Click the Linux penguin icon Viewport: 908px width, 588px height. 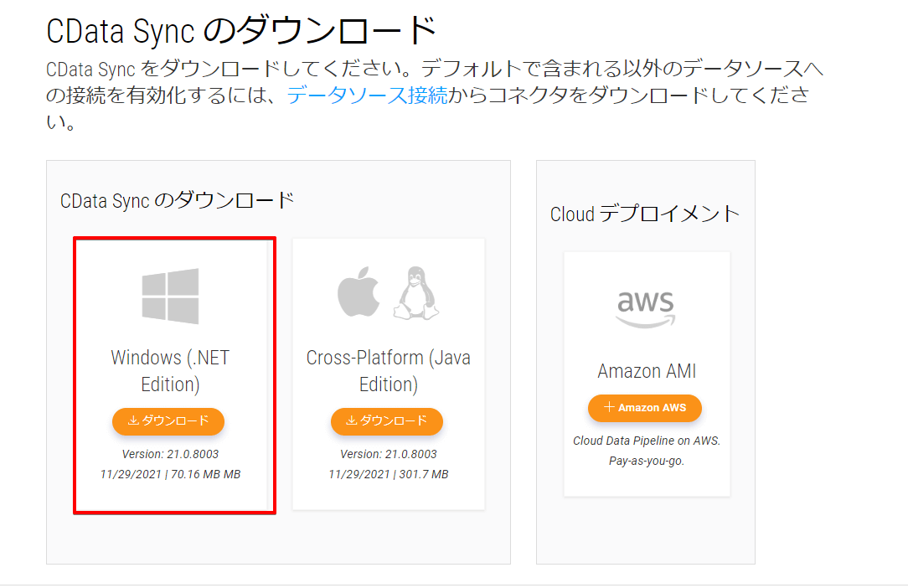tap(413, 293)
